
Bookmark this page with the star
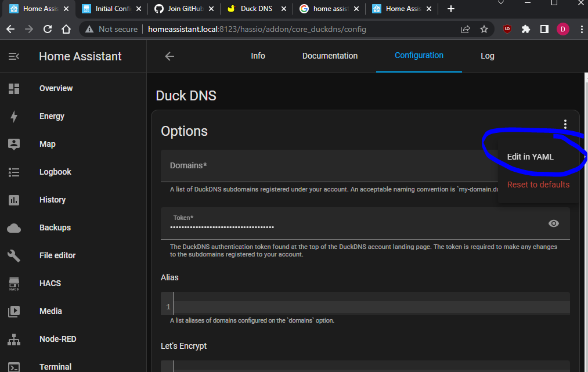484,29
